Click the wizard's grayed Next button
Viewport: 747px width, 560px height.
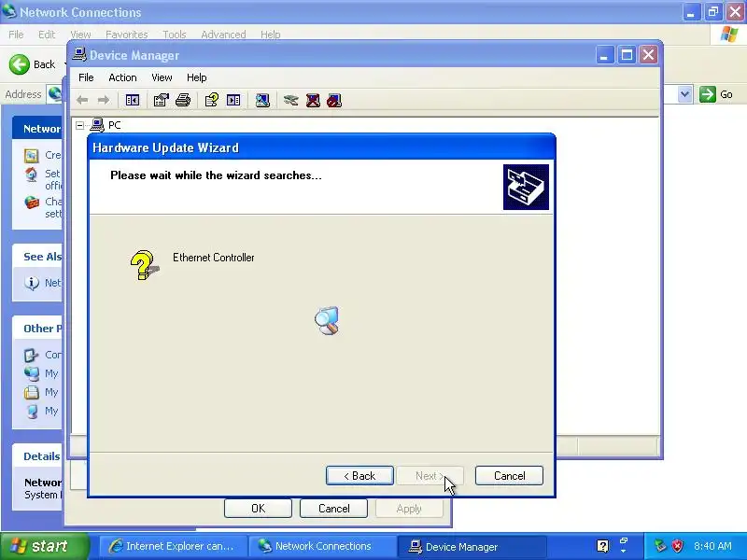pyautogui.click(x=430, y=476)
